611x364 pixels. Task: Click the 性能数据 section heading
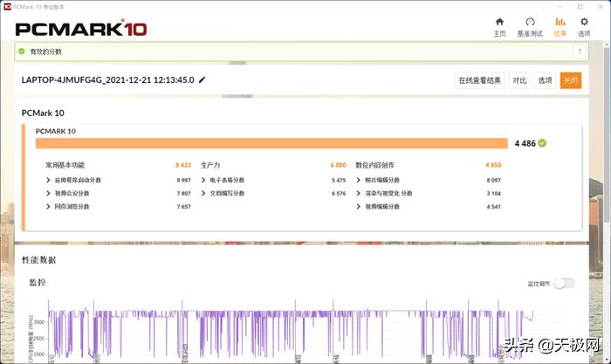click(38, 260)
